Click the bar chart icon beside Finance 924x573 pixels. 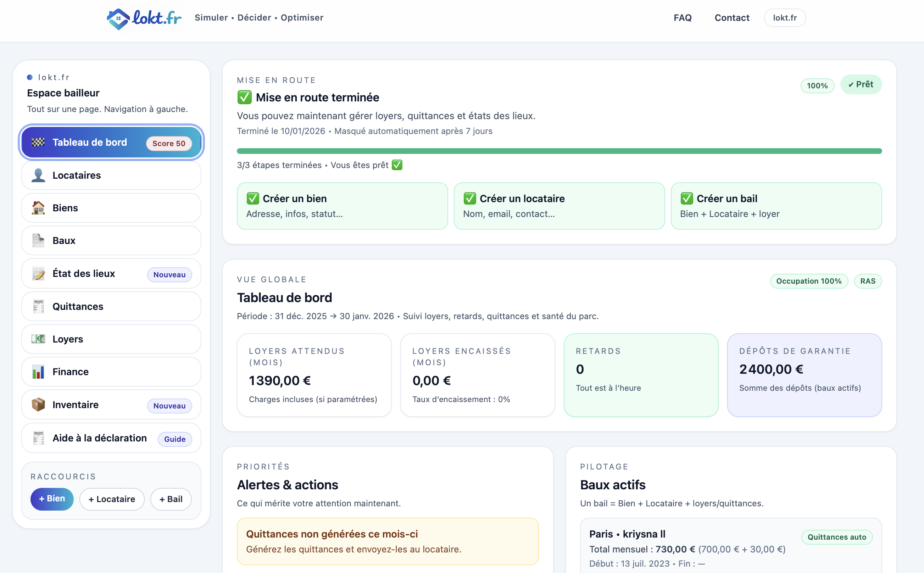coord(38,372)
